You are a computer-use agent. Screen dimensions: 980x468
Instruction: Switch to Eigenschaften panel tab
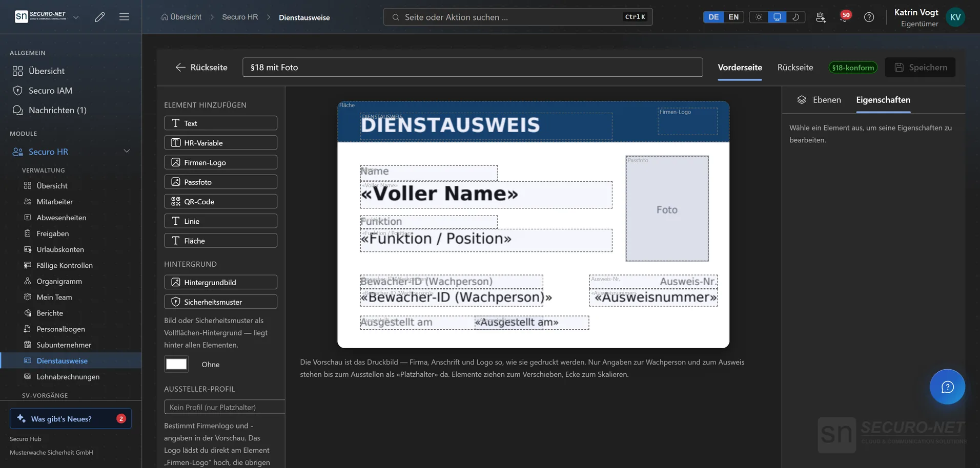(883, 100)
